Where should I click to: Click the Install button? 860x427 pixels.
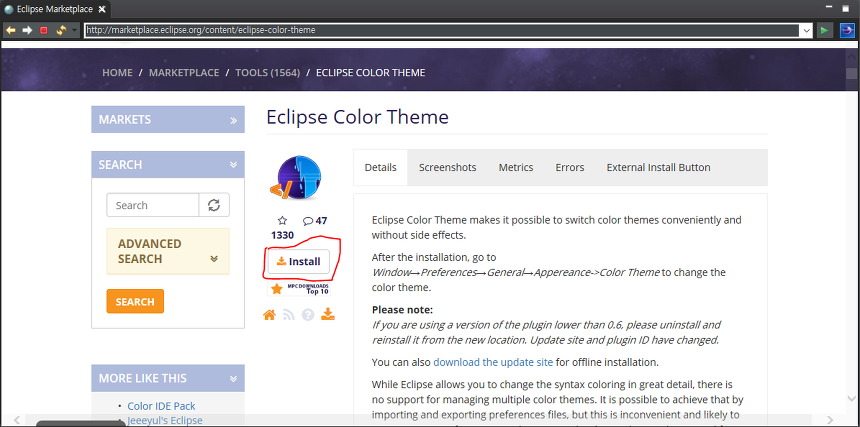(298, 261)
